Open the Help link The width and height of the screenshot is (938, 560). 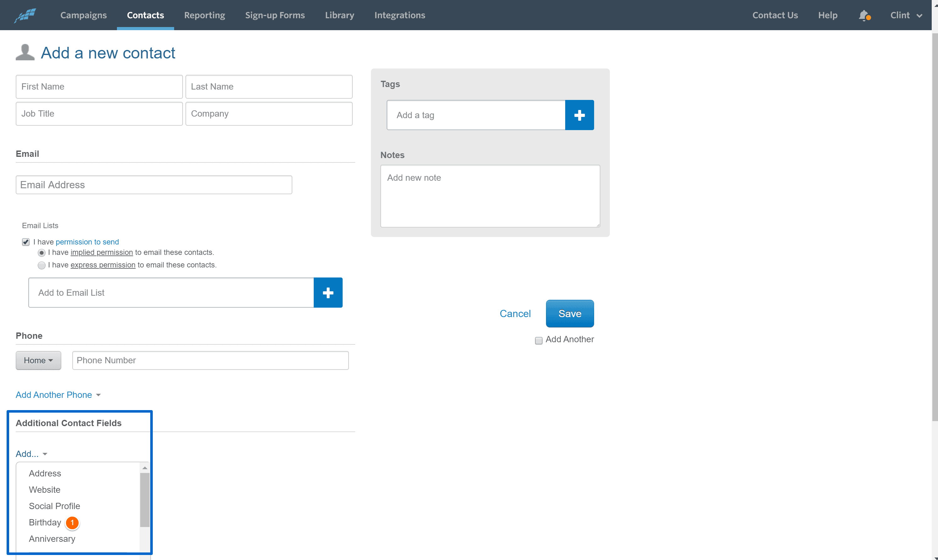point(828,15)
